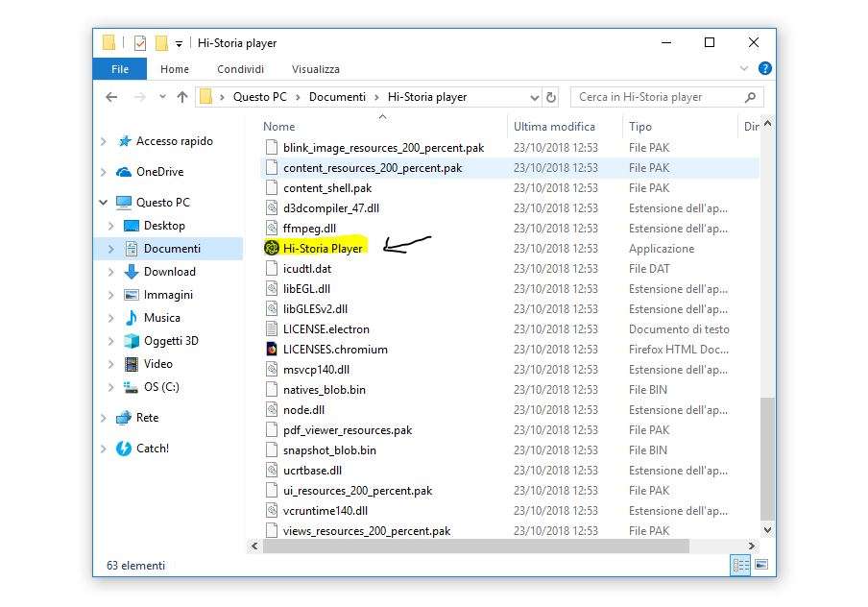Viewport: 868px width, 607px height.
Task: Click the LICENSES.chromium Firefox file icon
Action: coord(271,349)
